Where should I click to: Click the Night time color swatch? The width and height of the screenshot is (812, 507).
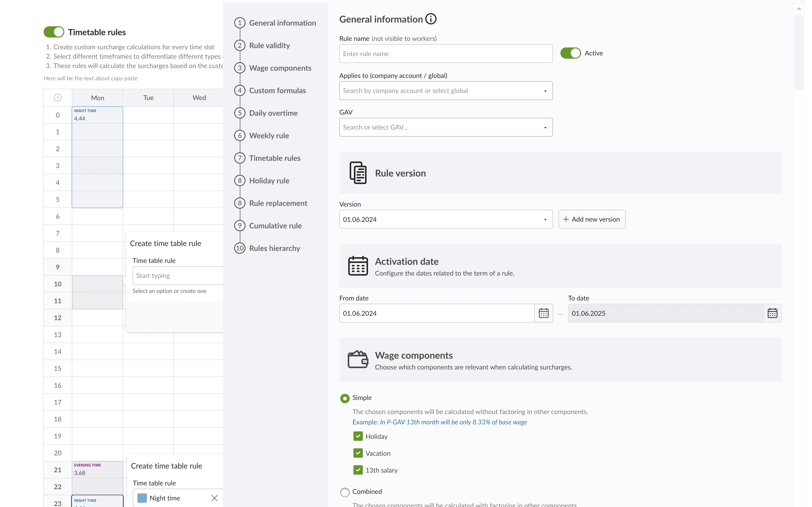point(142,498)
